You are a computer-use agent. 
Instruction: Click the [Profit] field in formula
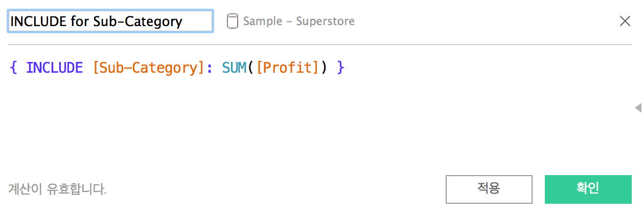pos(288,68)
